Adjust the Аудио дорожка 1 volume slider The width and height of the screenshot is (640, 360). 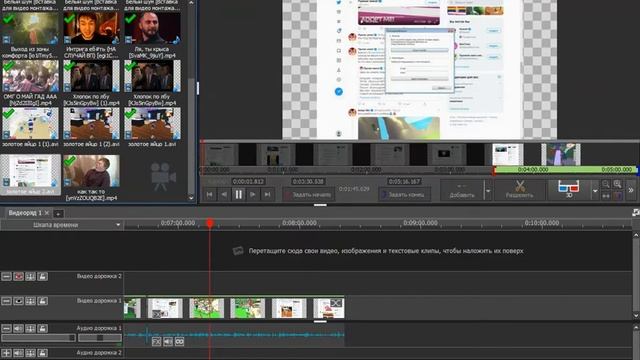[x=39, y=338]
